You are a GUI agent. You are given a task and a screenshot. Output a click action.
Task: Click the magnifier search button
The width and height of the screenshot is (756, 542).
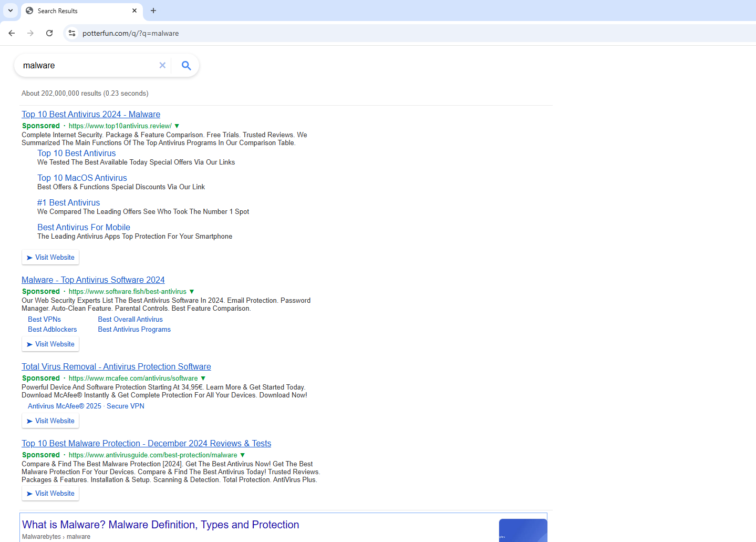click(186, 65)
